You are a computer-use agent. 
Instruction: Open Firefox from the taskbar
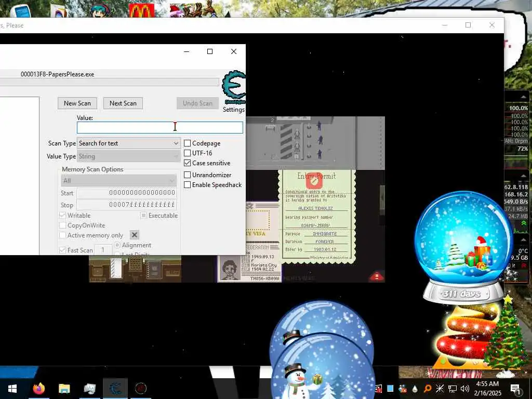(x=38, y=389)
